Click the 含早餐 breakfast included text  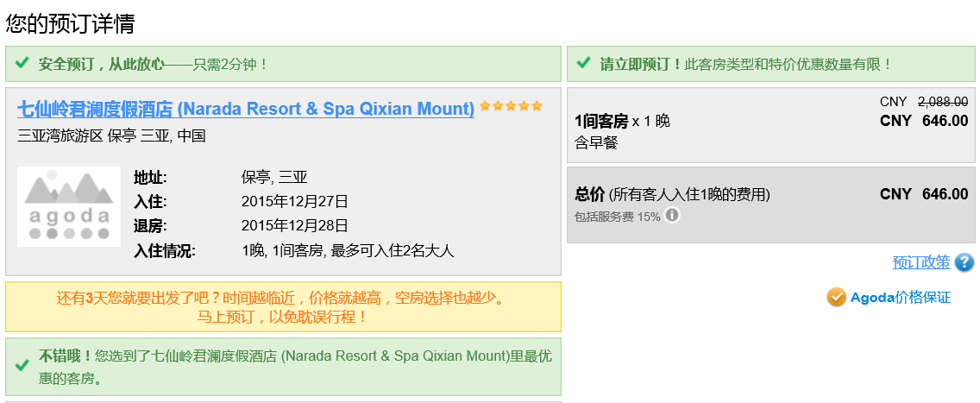tap(596, 143)
